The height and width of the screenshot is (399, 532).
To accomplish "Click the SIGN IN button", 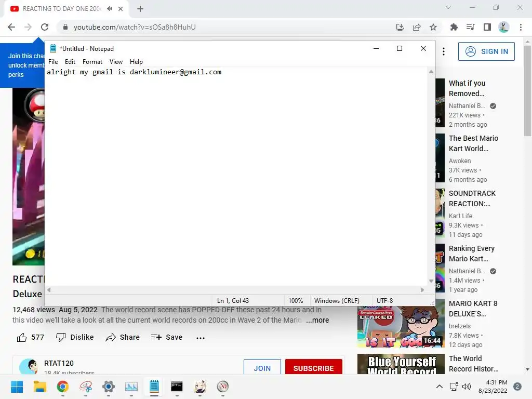I will (486, 51).
